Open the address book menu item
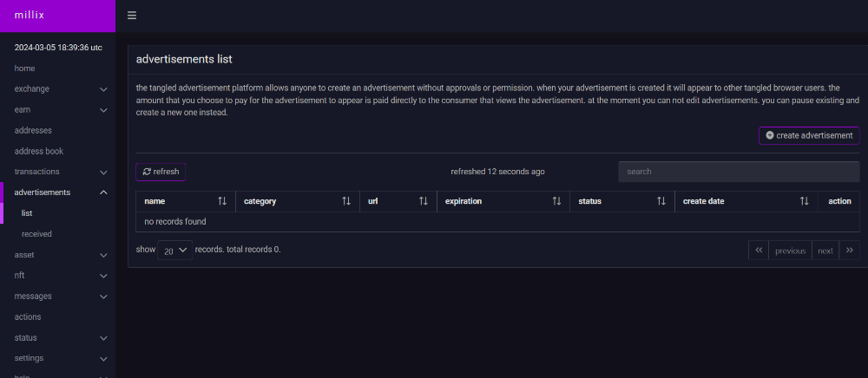The height and width of the screenshot is (378, 868). point(39,151)
